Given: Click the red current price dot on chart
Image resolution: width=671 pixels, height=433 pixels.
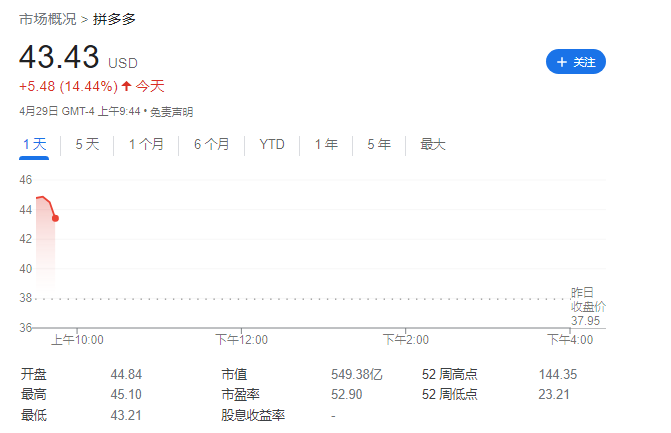Looking at the screenshot, I should pos(55,218).
